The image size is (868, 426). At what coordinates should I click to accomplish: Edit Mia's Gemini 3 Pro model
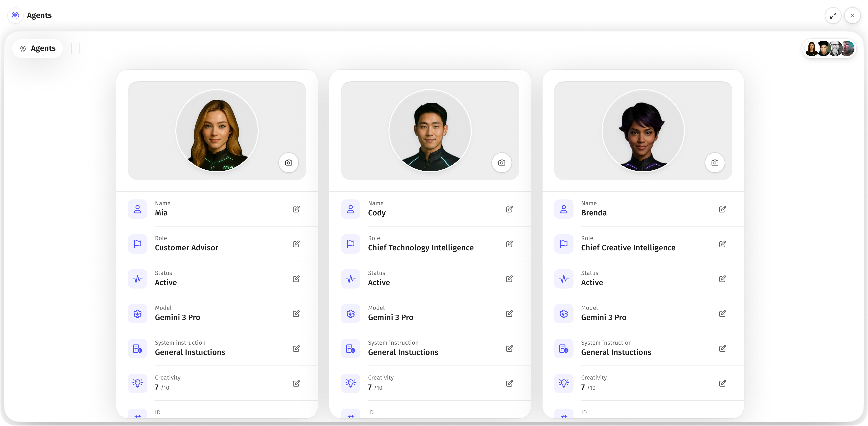click(x=296, y=313)
